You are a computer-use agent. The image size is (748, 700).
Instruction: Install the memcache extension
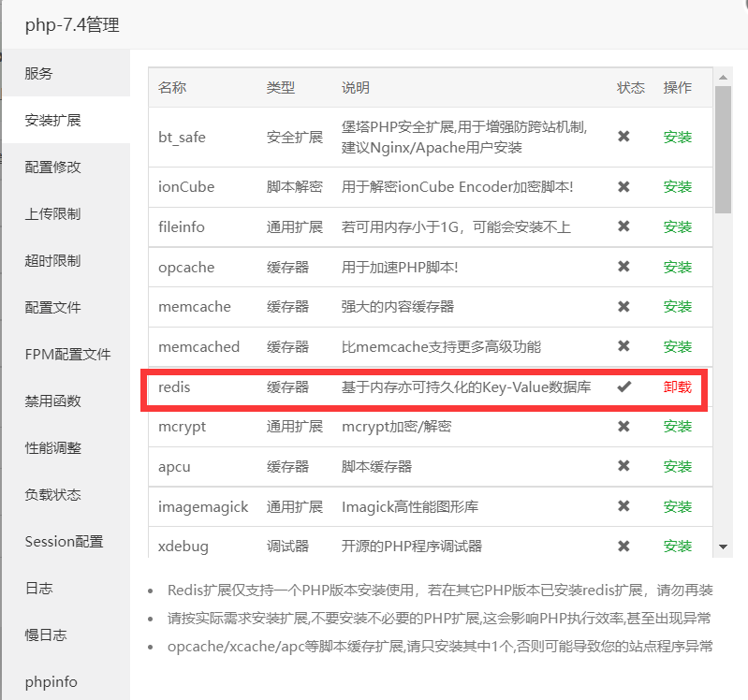point(677,307)
